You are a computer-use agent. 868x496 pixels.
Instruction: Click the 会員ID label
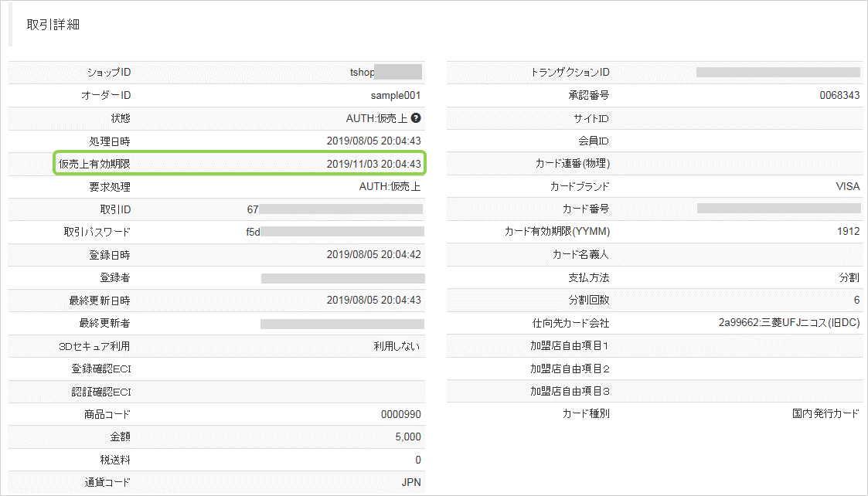tap(594, 141)
